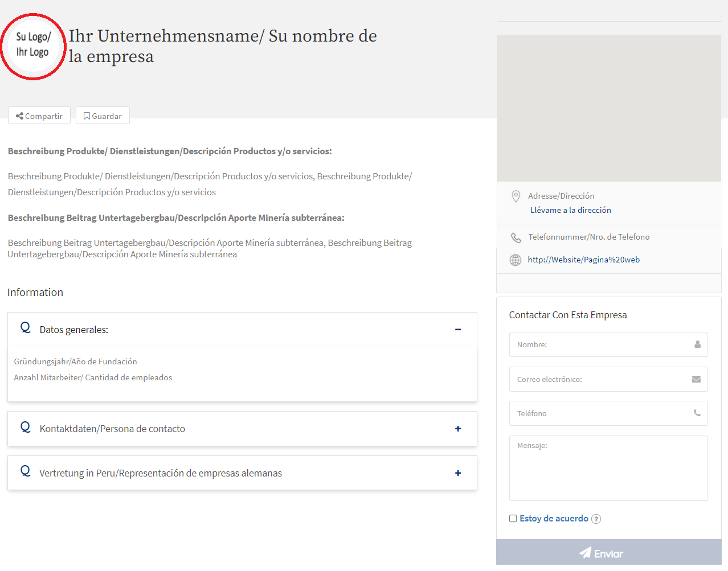This screenshot has height=571, width=728.
Task: Tick the Estoy de acuerdo checkbox
Action: tap(513, 519)
